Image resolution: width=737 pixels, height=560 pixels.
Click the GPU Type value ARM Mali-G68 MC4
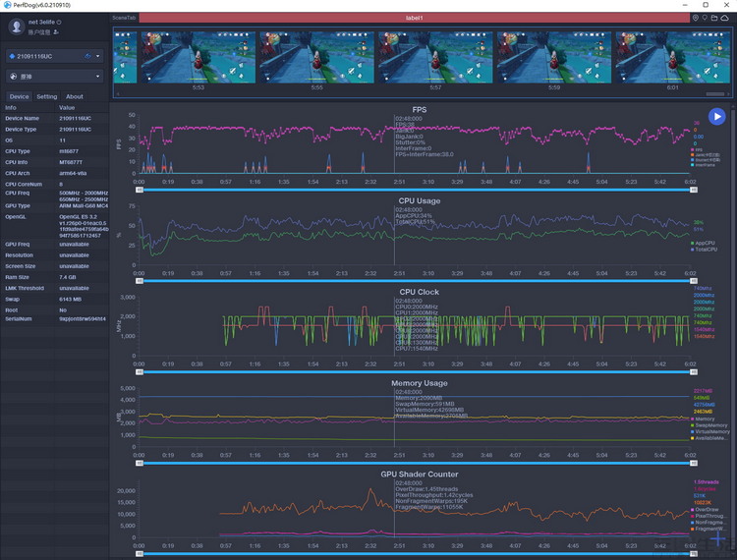tap(84, 205)
